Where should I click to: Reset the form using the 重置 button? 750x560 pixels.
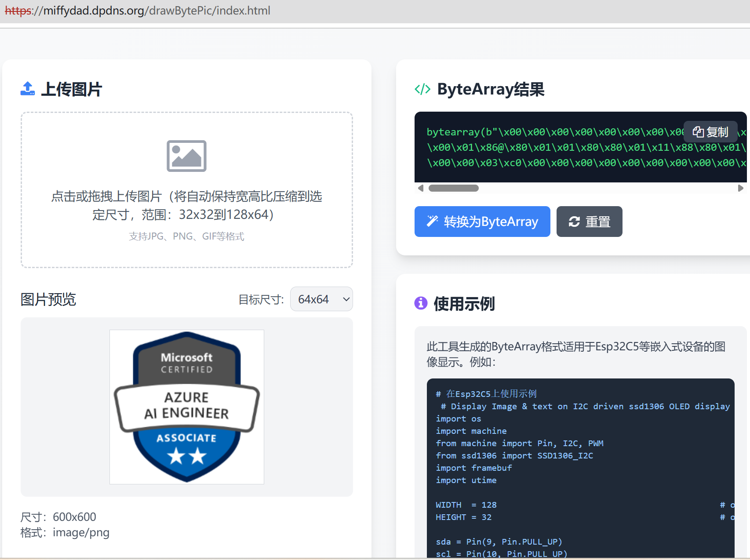coord(589,222)
